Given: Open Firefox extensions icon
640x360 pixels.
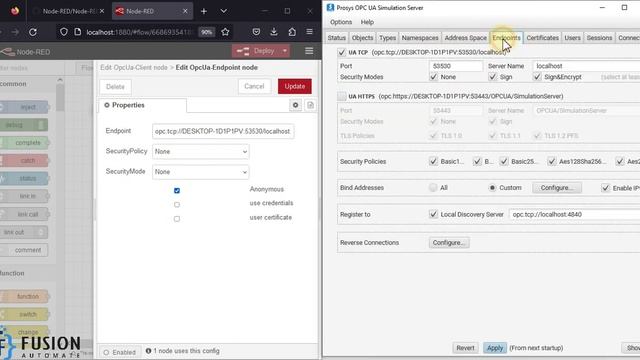Looking at the screenshot, I should point(292,32).
